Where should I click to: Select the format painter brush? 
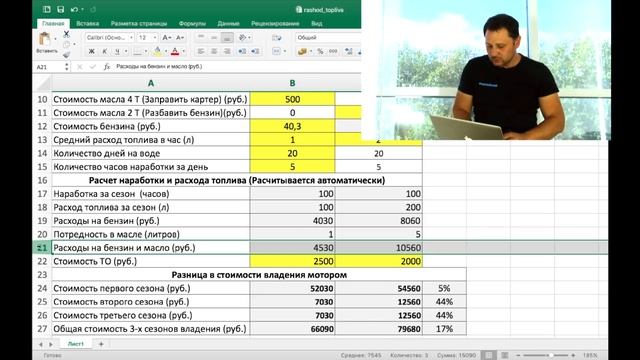click(x=66, y=54)
